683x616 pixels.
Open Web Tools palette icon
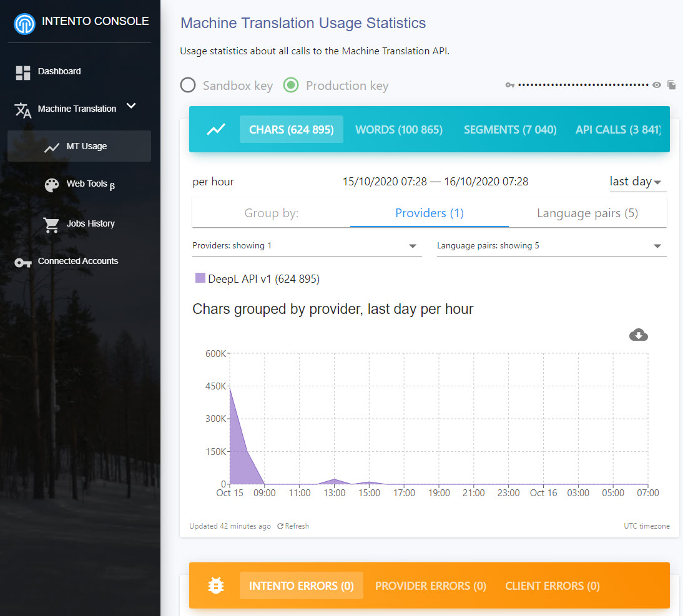(52, 185)
